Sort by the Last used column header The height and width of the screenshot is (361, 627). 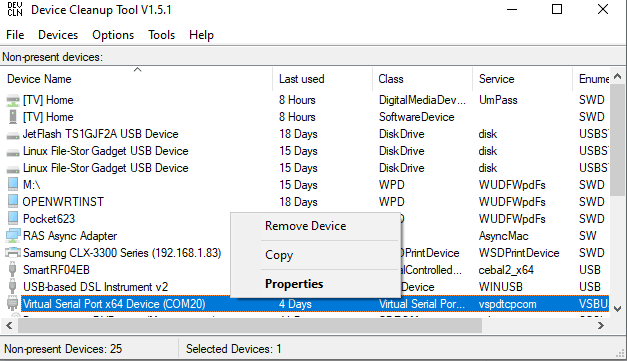tap(322, 79)
